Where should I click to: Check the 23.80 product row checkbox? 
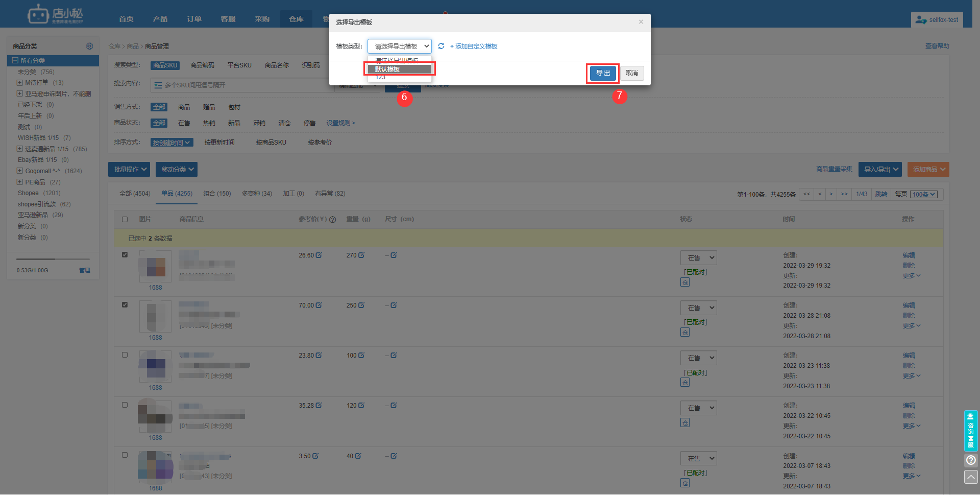pos(125,355)
